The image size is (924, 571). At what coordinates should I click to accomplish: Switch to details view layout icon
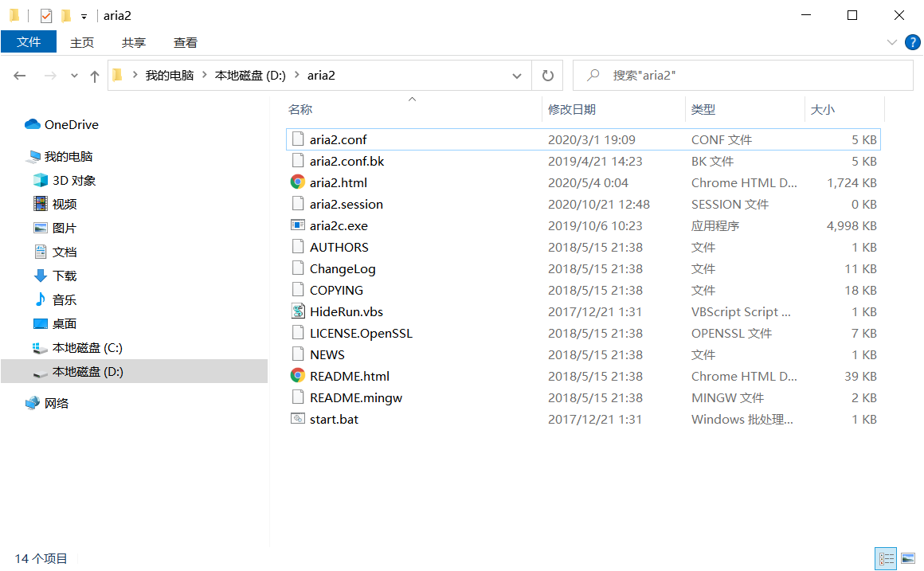pos(886,558)
